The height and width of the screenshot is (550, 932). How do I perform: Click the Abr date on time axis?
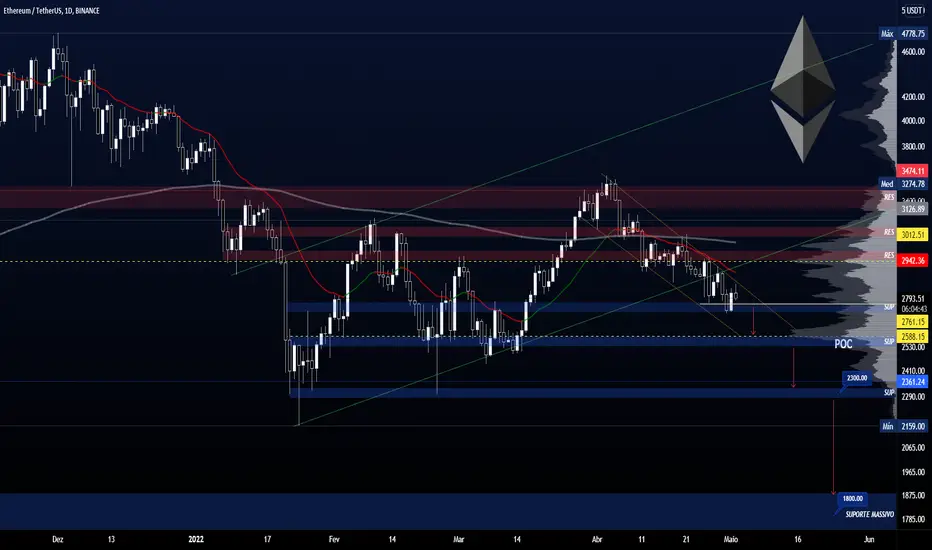point(597,539)
